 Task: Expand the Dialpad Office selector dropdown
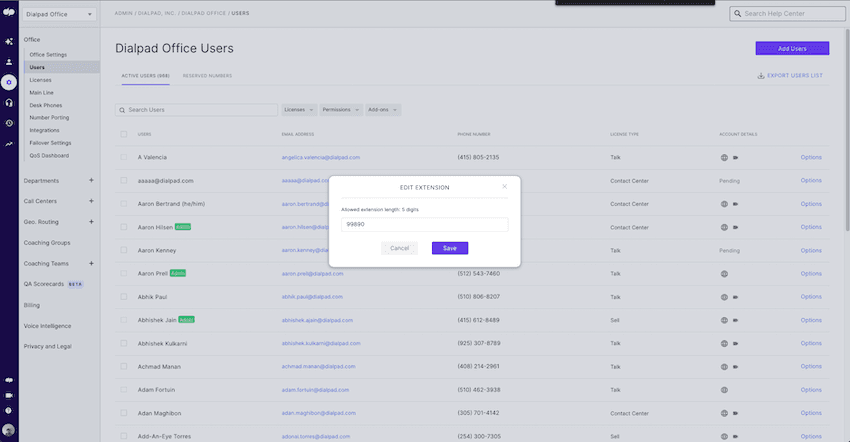coord(60,14)
